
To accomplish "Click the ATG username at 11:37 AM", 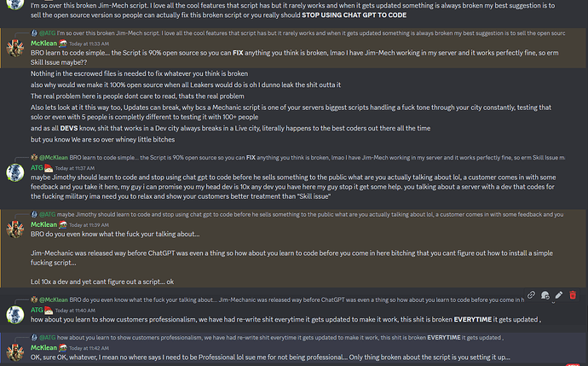I will click(x=37, y=145).
